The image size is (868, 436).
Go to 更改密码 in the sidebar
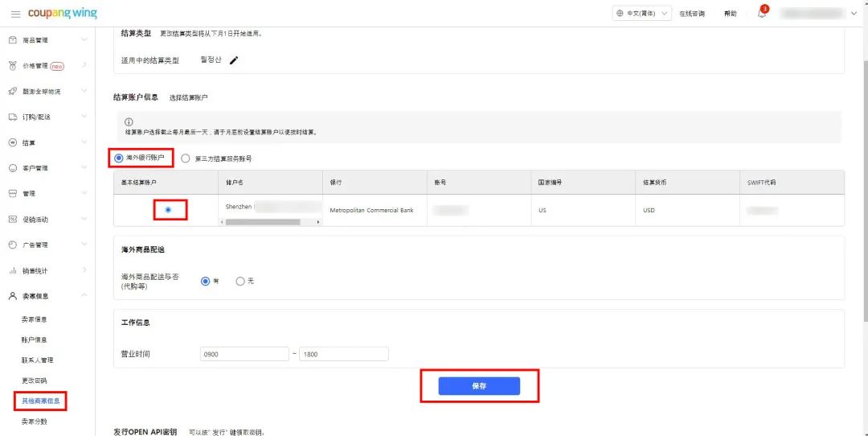click(x=34, y=380)
